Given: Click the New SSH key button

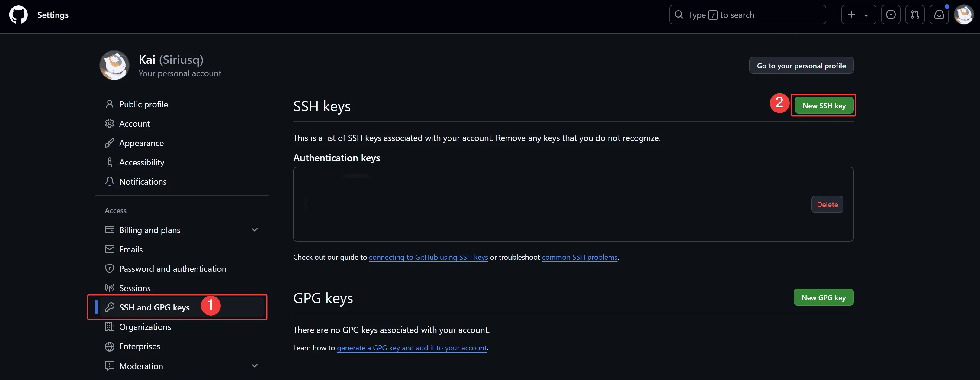Looking at the screenshot, I should (824, 106).
